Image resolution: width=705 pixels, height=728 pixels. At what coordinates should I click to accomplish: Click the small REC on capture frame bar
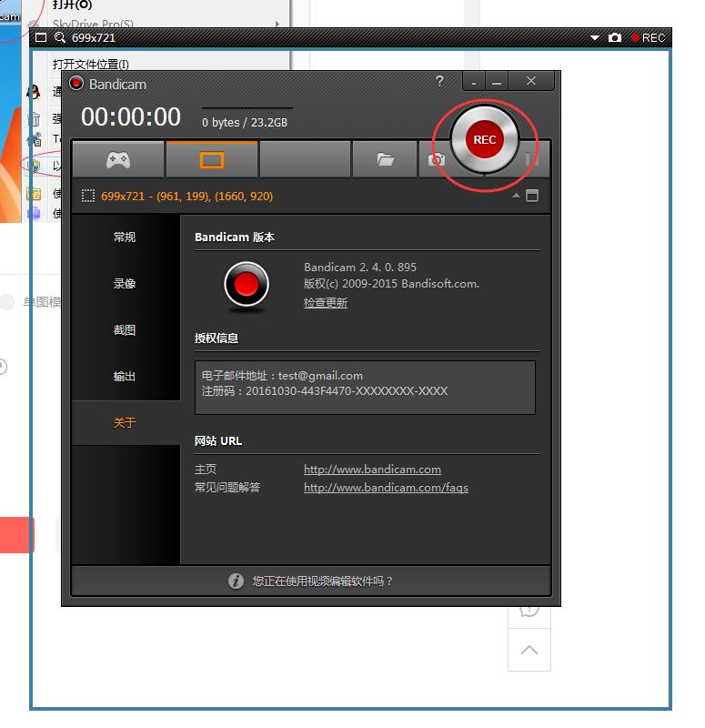coord(648,38)
